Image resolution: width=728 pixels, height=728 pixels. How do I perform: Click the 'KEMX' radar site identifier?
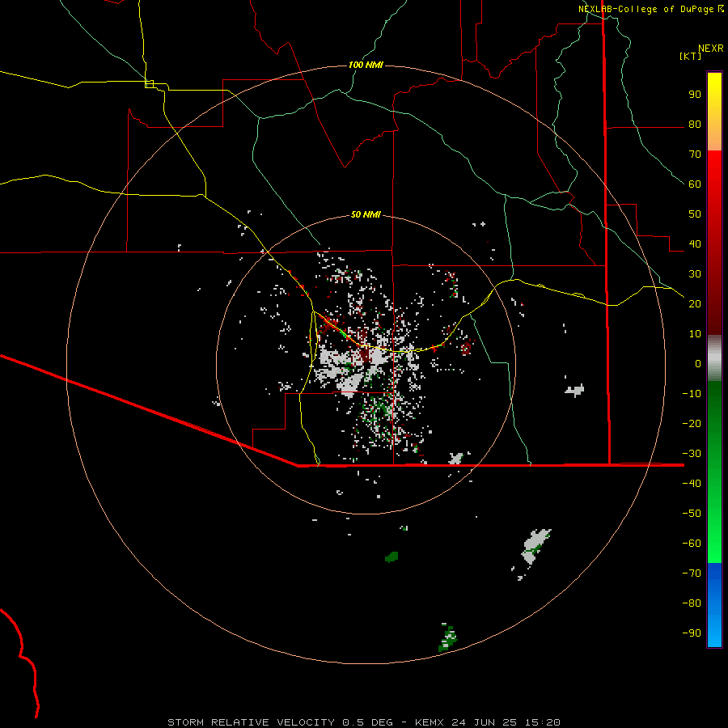(430, 722)
